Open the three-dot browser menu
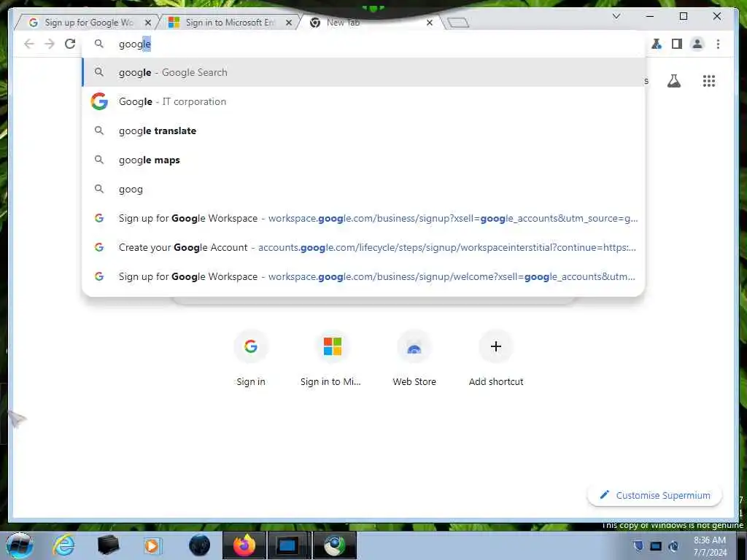Image resolution: width=747 pixels, height=560 pixels. (718, 44)
